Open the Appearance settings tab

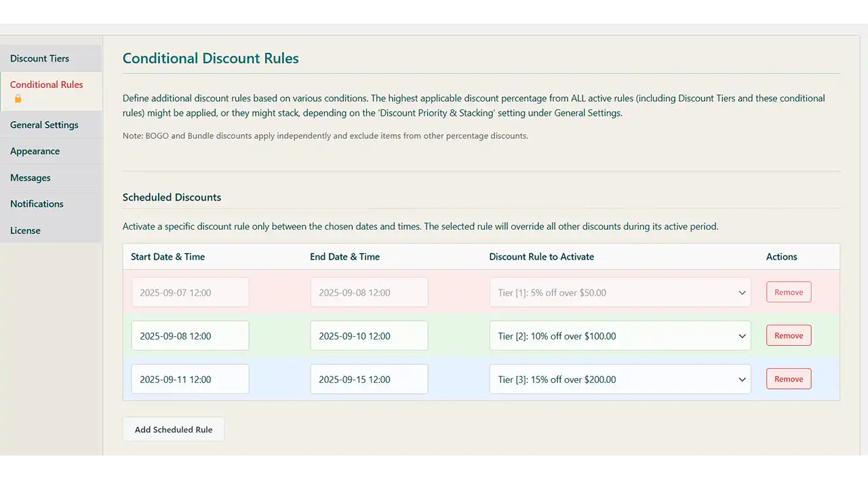35,151
